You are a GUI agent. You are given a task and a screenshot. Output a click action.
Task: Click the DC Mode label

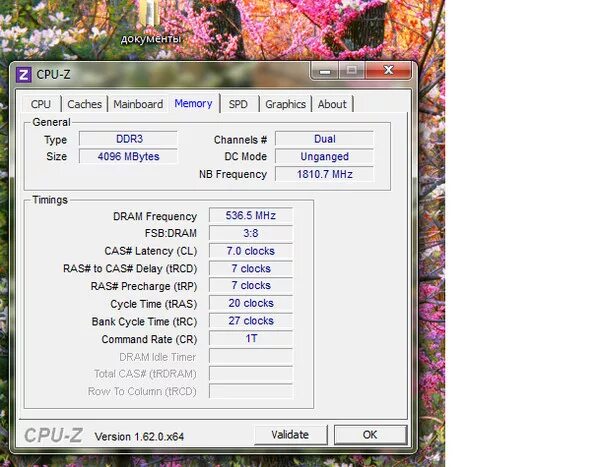point(246,157)
